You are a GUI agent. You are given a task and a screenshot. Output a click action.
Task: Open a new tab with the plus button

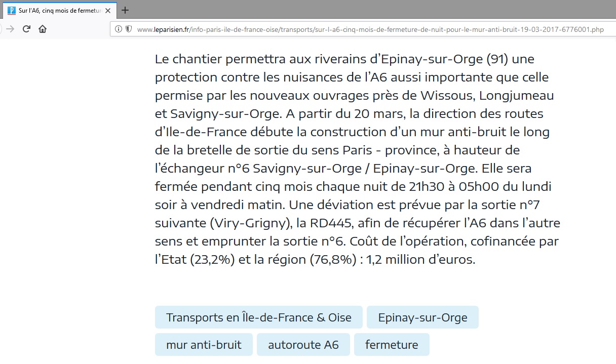(125, 10)
